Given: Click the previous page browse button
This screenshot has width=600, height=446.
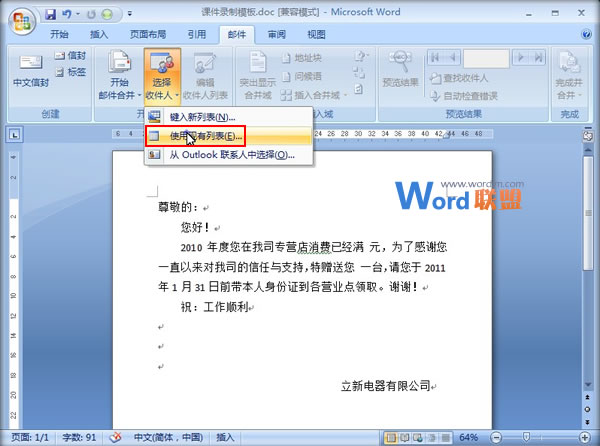Looking at the screenshot, I should tap(588, 398).
